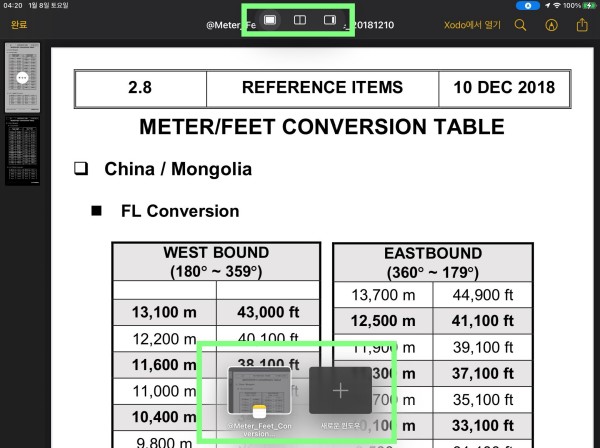Viewport: 600px width, 448px height.
Task: Tap the REFERENCE ITEMS header cell
Action: pyautogui.click(x=322, y=88)
